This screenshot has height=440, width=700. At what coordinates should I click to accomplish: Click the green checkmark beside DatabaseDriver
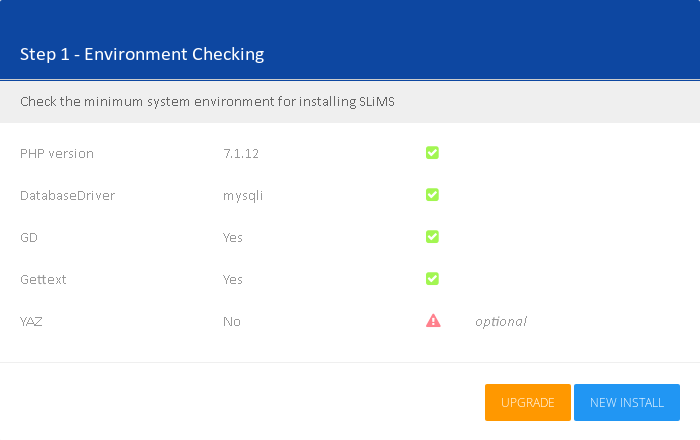pyautogui.click(x=432, y=195)
